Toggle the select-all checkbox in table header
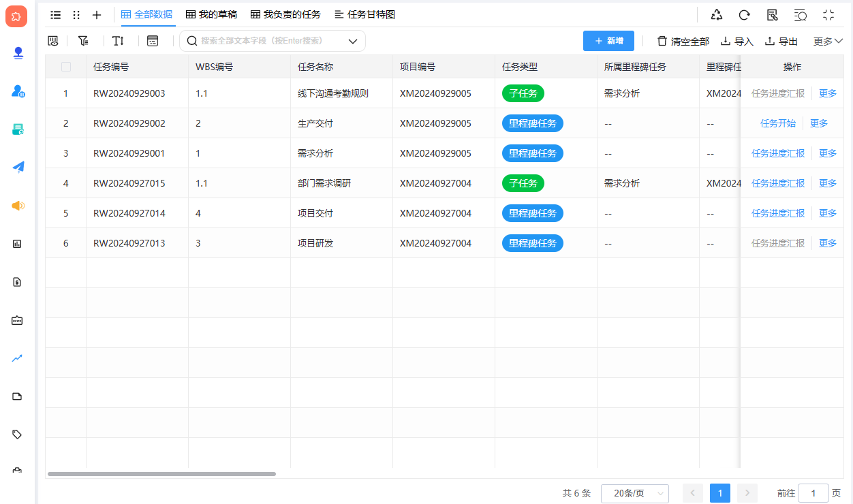Image resolution: width=853 pixels, height=504 pixels. click(66, 67)
